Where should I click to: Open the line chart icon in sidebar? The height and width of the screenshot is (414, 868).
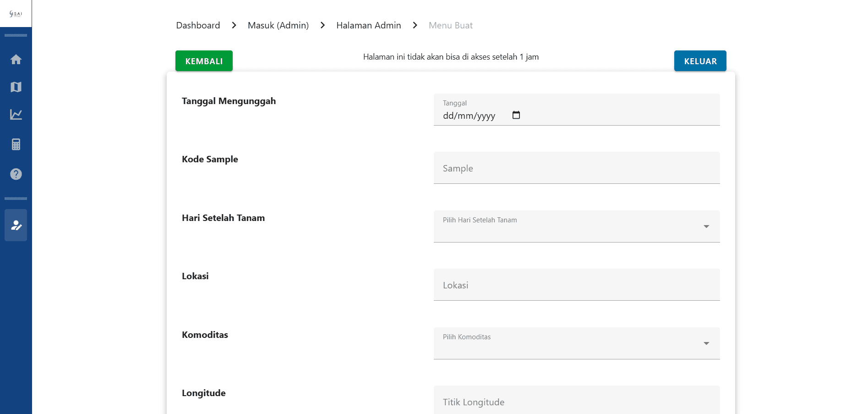click(16, 115)
